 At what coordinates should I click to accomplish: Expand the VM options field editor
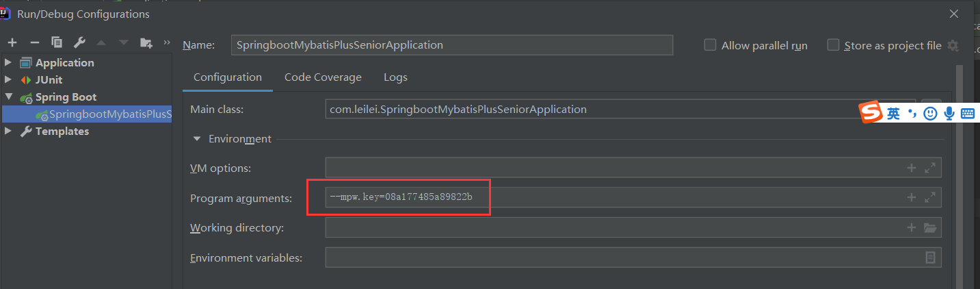pyautogui.click(x=929, y=168)
